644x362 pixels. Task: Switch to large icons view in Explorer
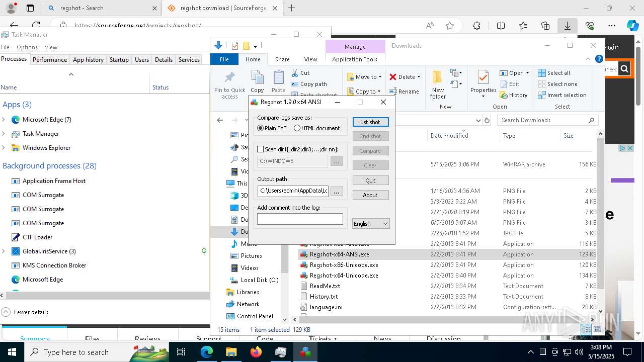click(597, 330)
